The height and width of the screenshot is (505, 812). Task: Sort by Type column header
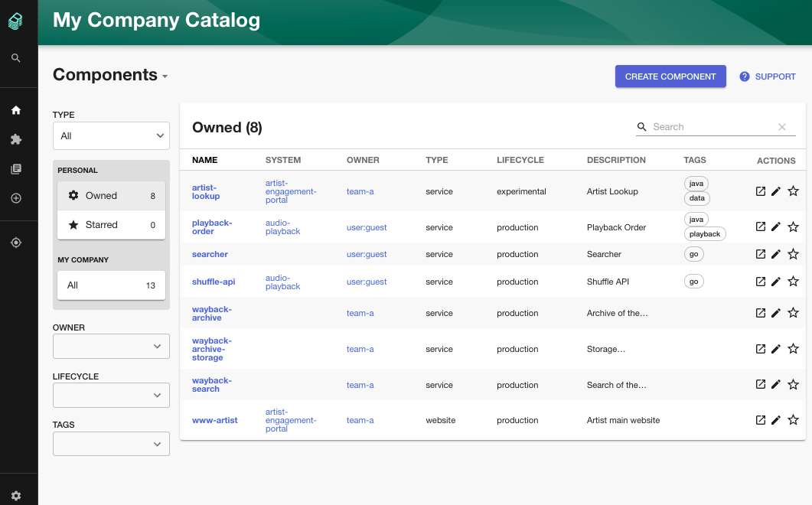(436, 160)
